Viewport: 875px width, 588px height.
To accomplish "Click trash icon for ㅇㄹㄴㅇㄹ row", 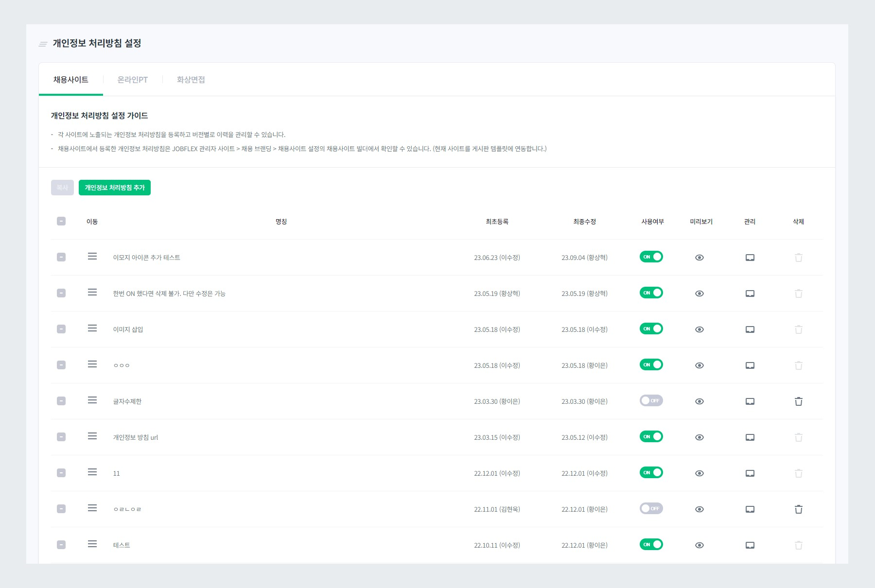I will pos(799,509).
